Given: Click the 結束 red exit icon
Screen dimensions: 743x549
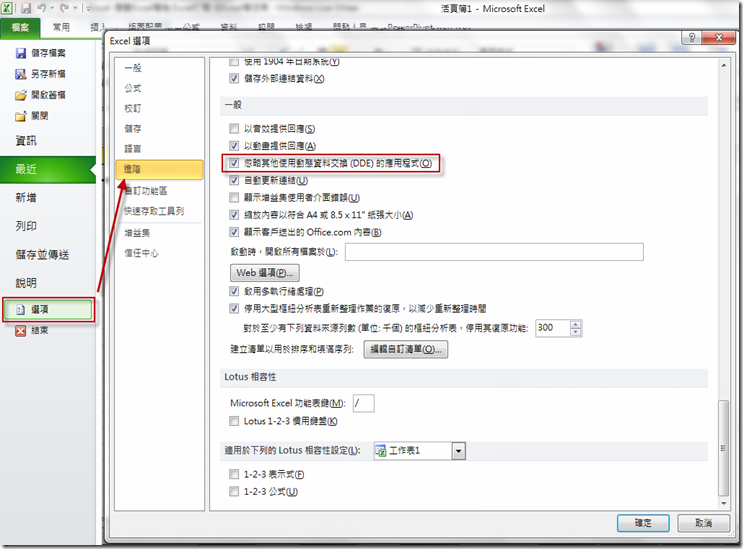Looking at the screenshot, I should tap(20, 331).
